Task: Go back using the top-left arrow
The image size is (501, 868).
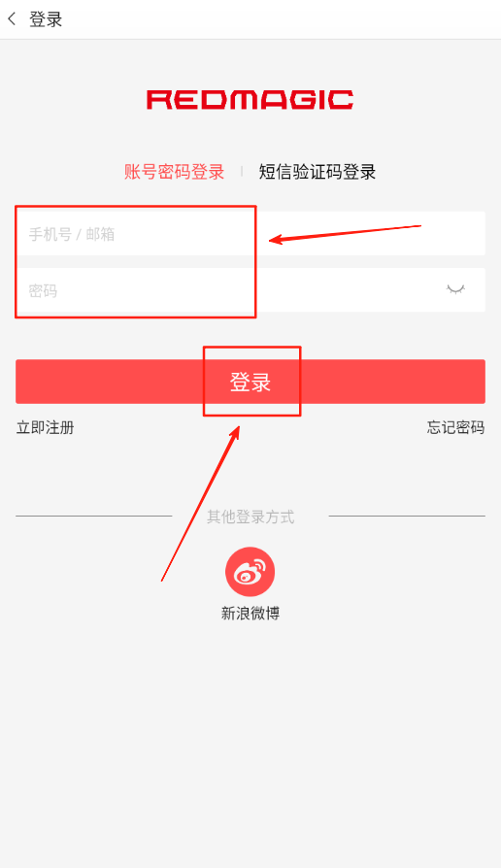Action: (12, 19)
